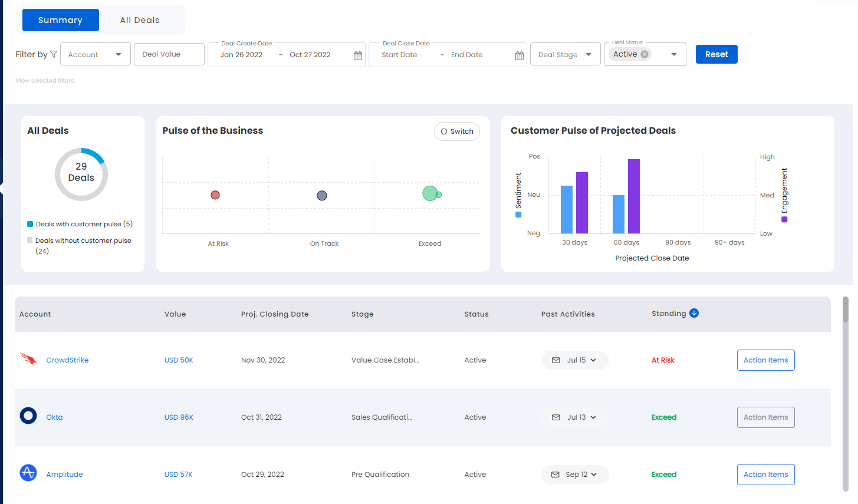Click the purple Engagement bar for 60 days

[634, 196]
